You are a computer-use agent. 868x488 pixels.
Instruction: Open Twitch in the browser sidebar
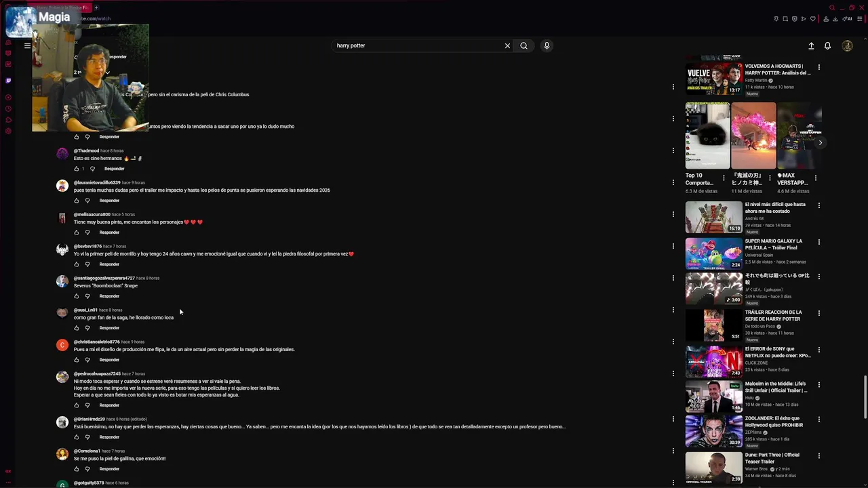8,81
